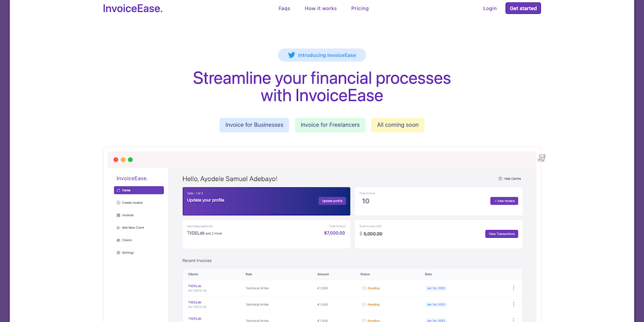Image resolution: width=644 pixels, height=322 pixels.
Task: Click the Clients column header
Action: [193, 274]
